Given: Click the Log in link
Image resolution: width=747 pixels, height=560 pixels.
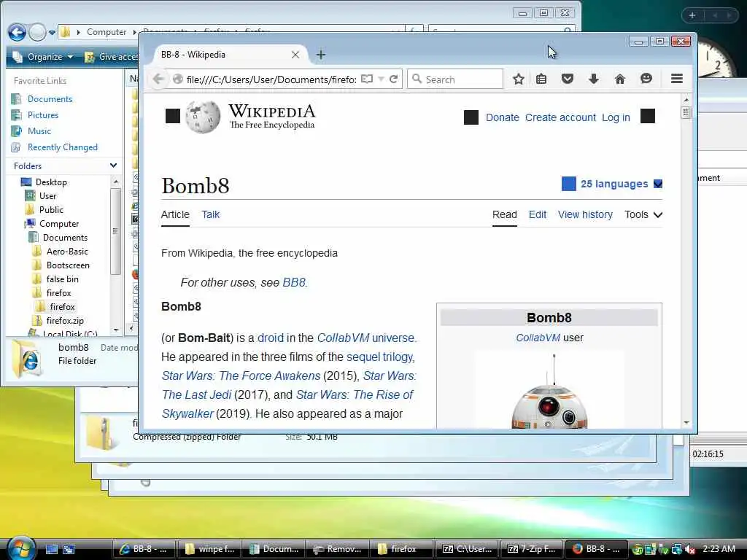Looking at the screenshot, I should (616, 117).
